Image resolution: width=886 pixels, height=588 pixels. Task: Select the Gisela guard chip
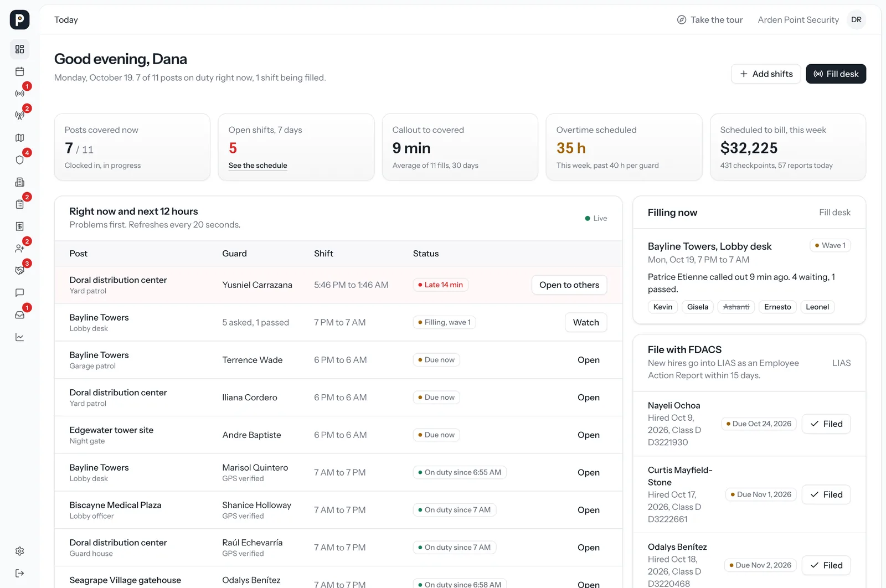tap(698, 307)
